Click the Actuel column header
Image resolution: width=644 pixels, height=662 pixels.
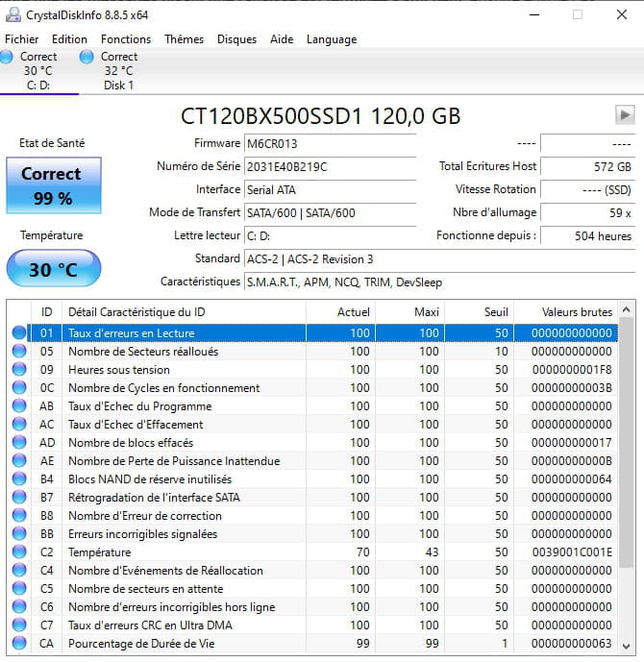click(x=340, y=312)
